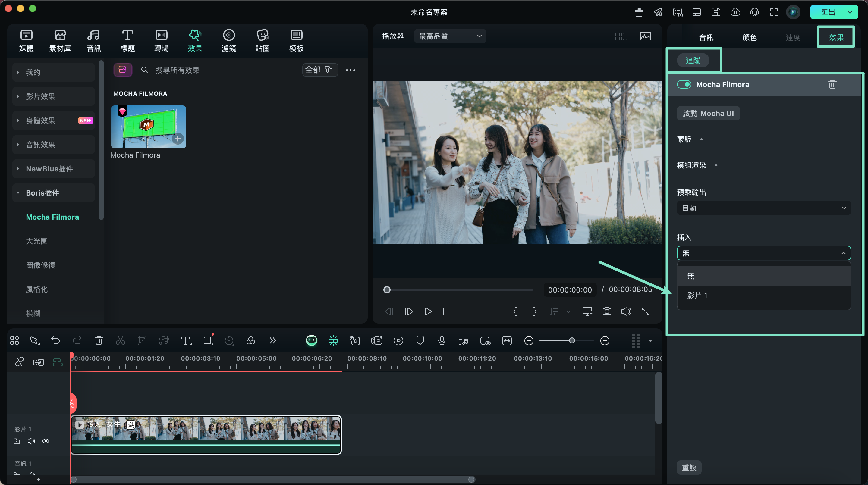Image resolution: width=868 pixels, height=485 pixels.
Task: Click the text T tool in timeline toolbar
Action: (x=186, y=340)
